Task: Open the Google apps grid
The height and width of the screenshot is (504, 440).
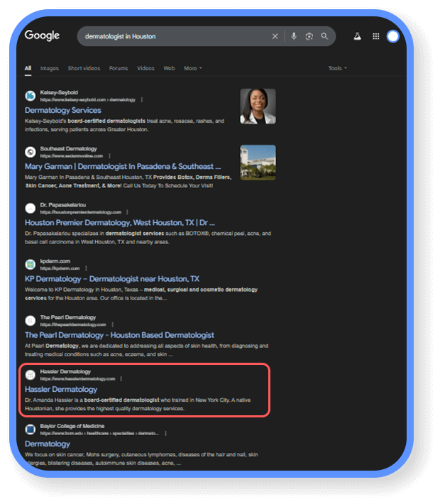Action: point(375,36)
